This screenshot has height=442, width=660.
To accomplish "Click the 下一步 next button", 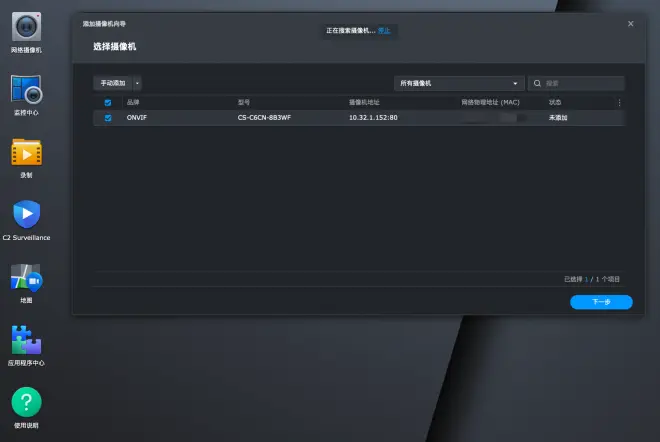I will pos(601,302).
